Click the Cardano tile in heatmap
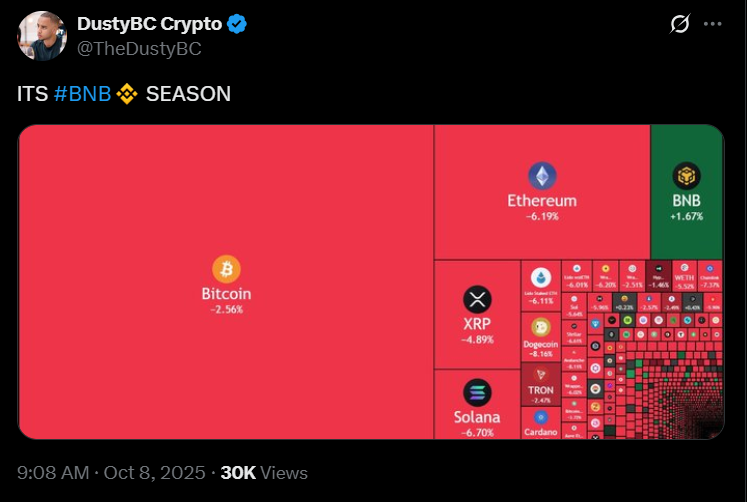747x502 pixels. [541, 424]
